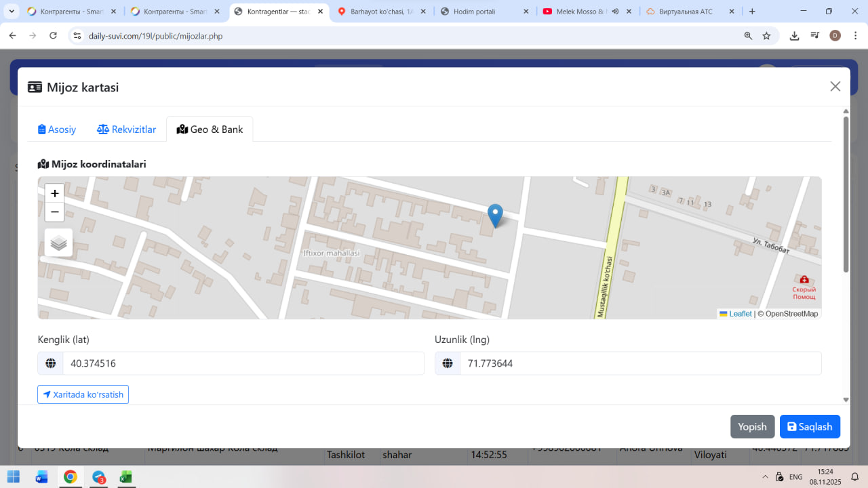Switch to the Rekvizitlar tab

coord(127,129)
